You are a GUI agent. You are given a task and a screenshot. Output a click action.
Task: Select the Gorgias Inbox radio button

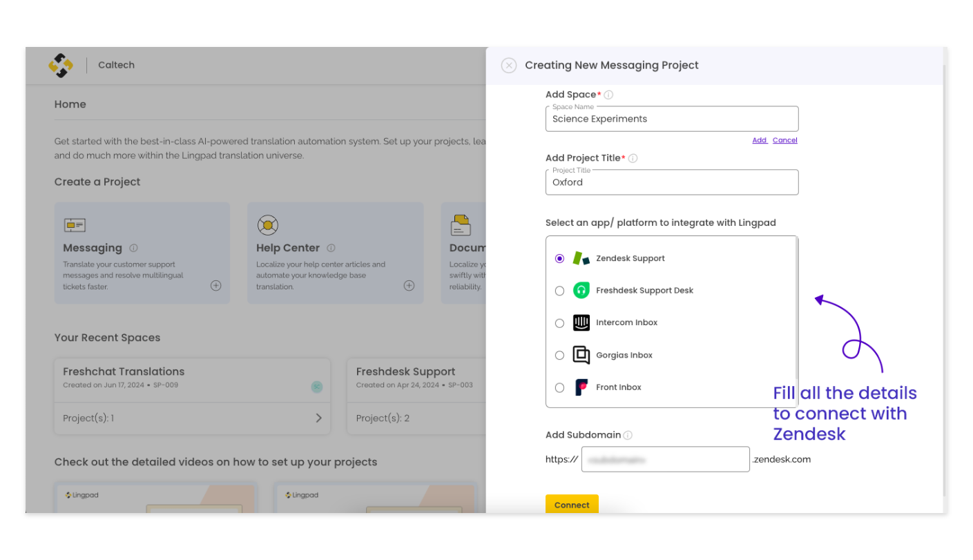pyautogui.click(x=560, y=356)
